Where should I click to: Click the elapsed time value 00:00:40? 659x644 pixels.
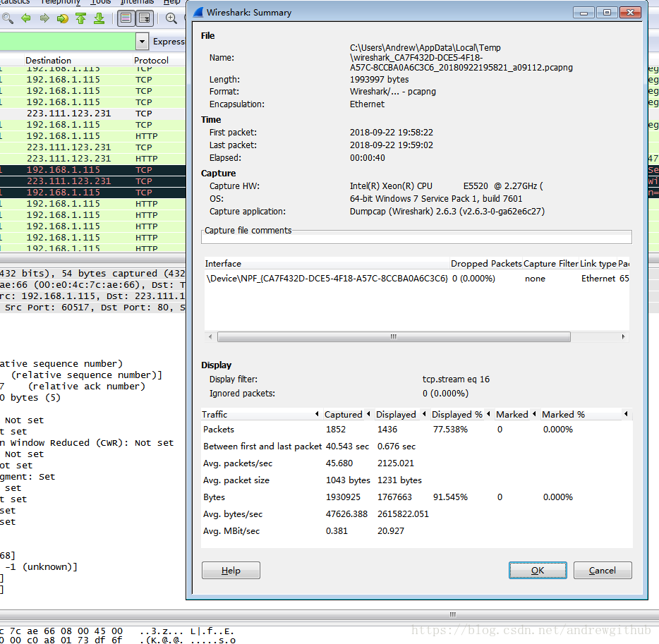368,158
